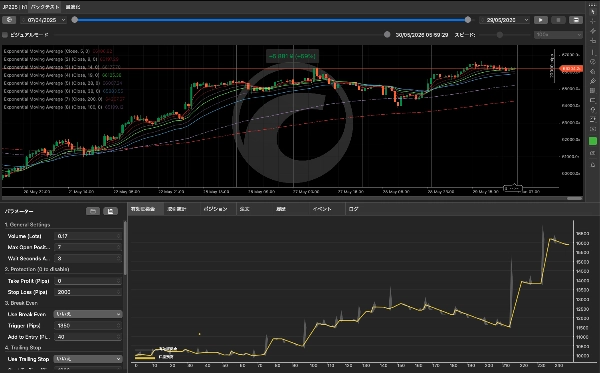Enable the ビジュアルモード checkbox

5,35
